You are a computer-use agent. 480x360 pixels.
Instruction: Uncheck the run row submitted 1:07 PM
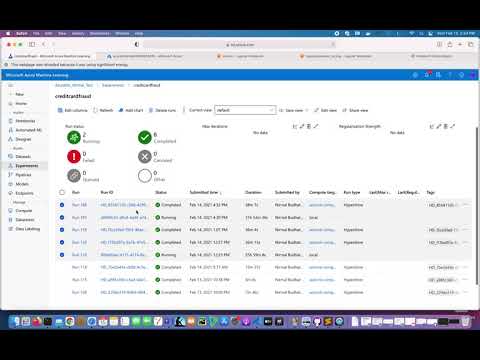click(62, 230)
